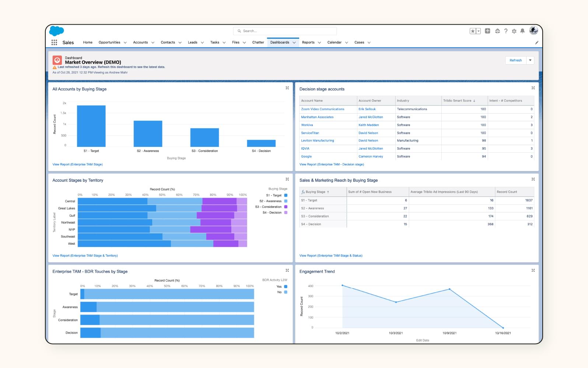The height and width of the screenshot is (368, 588).
Task: Open View Report (Enterprise TAM - Decision stage)
Action: (x=332, y=164)
